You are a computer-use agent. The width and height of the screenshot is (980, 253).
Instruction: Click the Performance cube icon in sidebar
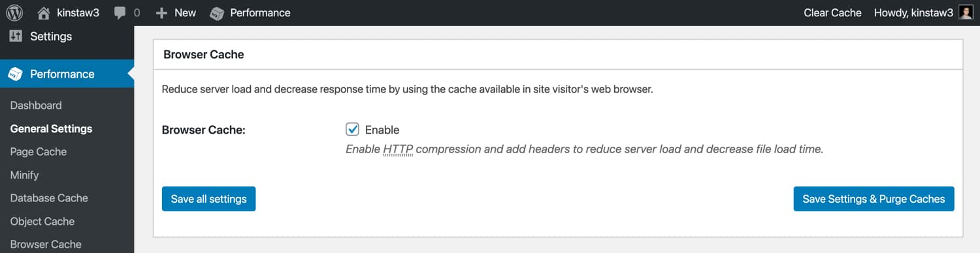[15, 74]
